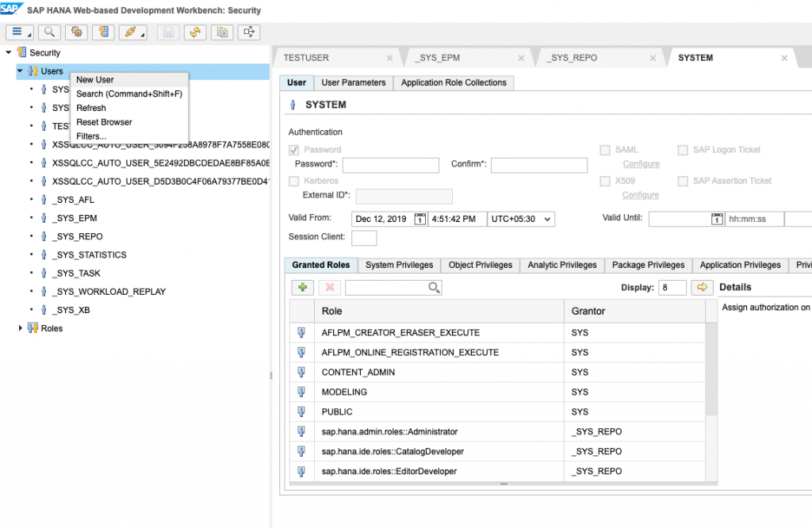This screenshot has height=528, width=812.
Task: Collapse the Security tree node
Action: coord(8,52)
